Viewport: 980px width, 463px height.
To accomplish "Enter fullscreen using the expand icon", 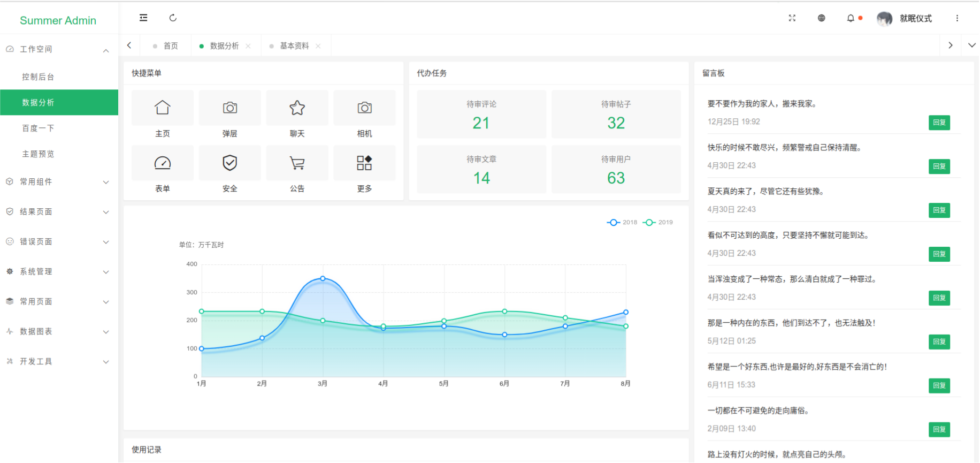I will (x=792, y=18).
